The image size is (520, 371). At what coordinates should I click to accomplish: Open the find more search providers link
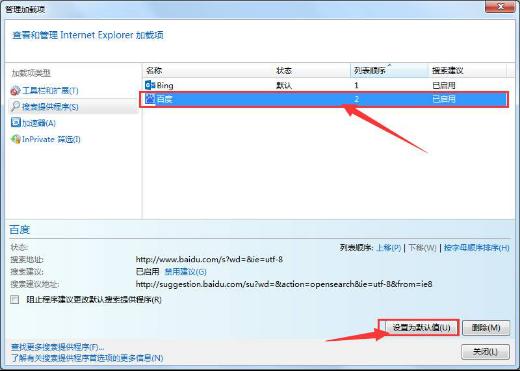pos(57,347)
